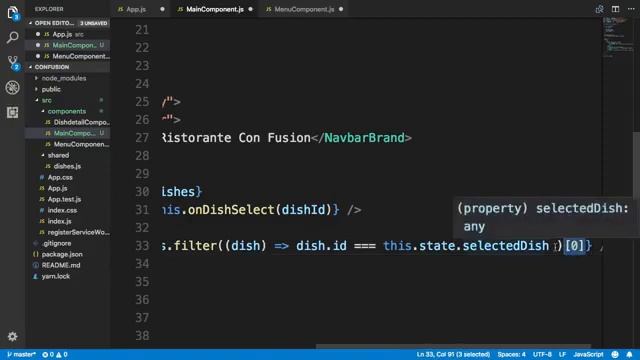Split the editor with split icon
Viewport: 640px width, 360px height.
click(x=615, y=9)
